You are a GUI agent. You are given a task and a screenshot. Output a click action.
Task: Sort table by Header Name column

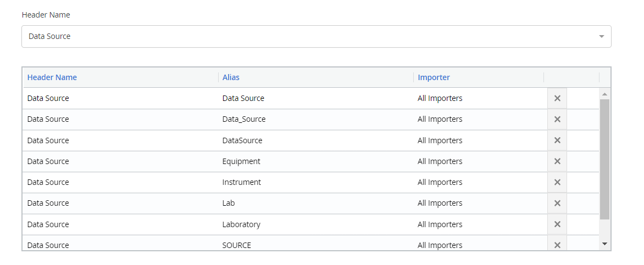coord(52,77)
